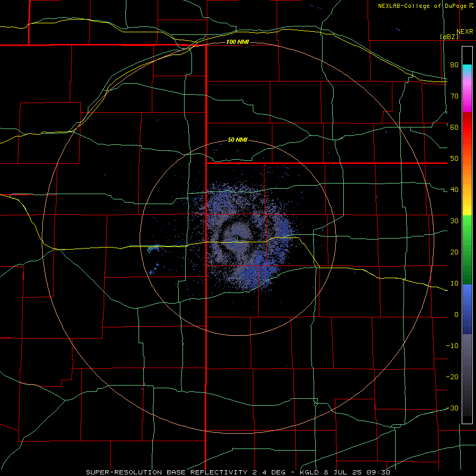Image resolution: width=476 pixels, height=476 pixels.
Task: Click the 40 dBZ scale value
Action: [x=454, y=190]
